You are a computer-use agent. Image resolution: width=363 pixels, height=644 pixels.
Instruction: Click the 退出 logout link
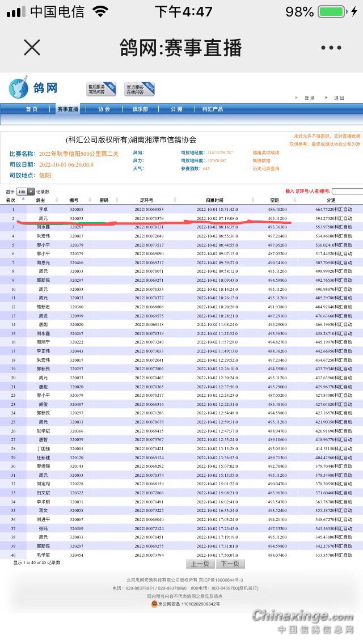(339, 98)
